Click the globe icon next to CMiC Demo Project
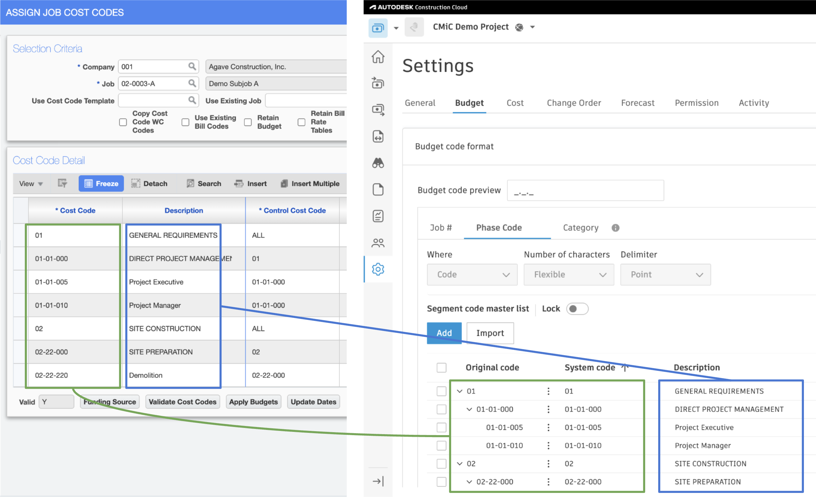This screenshot has width=816, height=504. (x=519, y=27)
